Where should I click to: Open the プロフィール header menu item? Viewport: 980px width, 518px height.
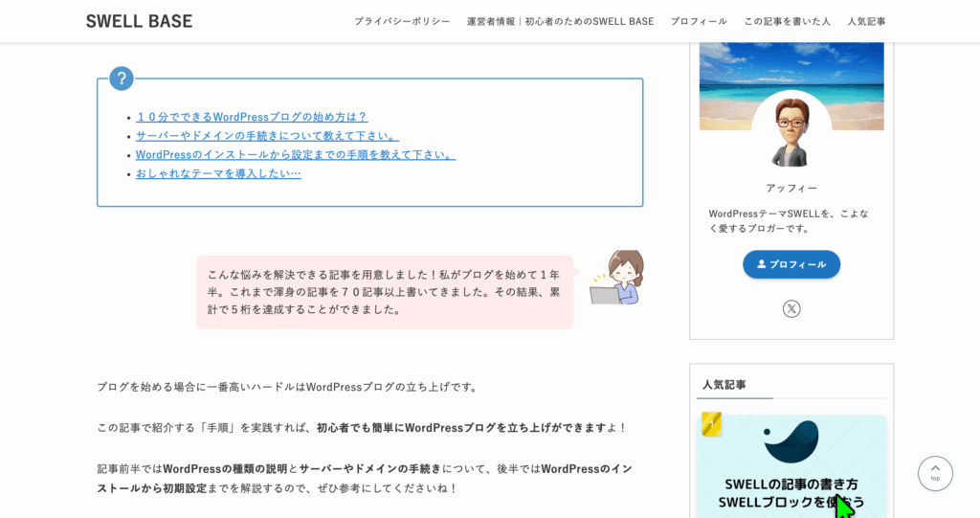699,21
